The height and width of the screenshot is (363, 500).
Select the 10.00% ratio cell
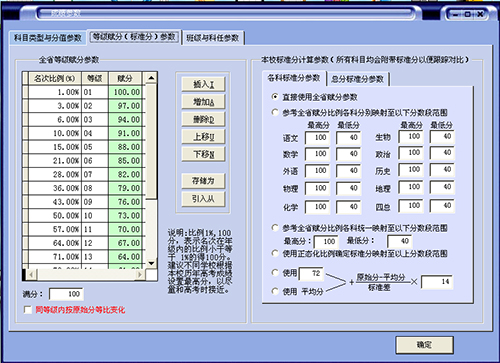(x=55, y=133)
